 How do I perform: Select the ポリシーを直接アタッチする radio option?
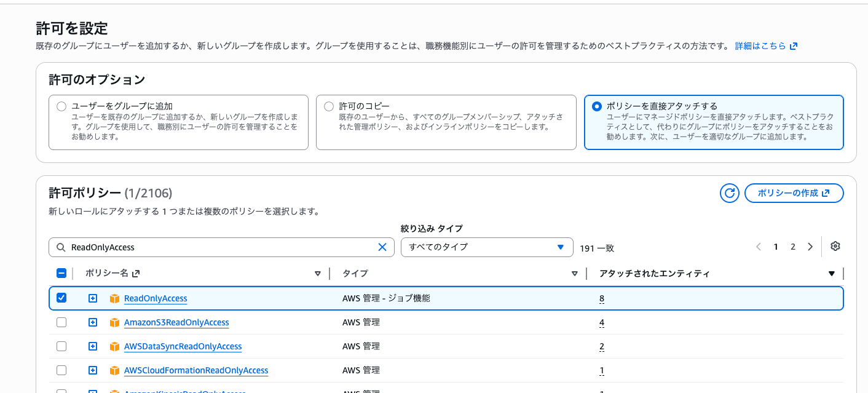tap(596, 106)
